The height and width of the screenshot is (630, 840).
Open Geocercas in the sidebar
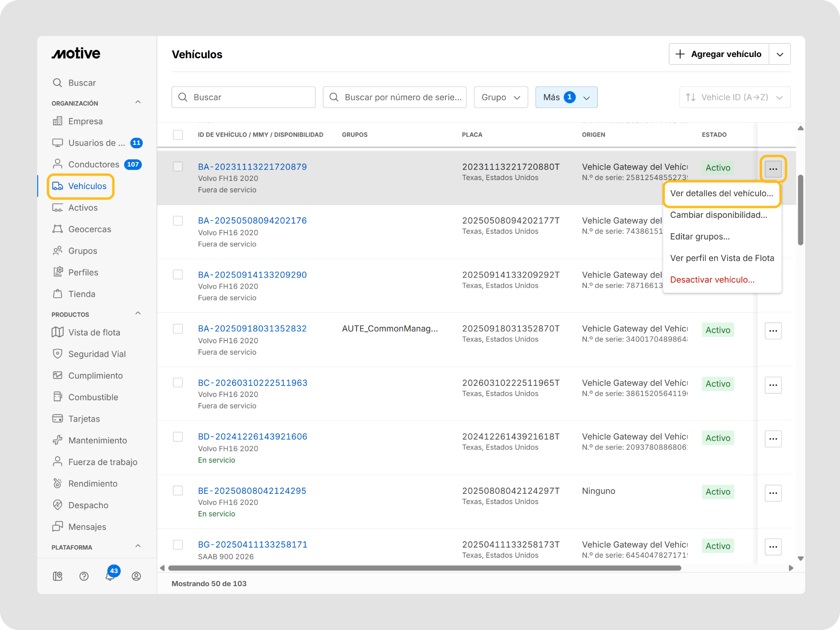(x=89, y=229)
